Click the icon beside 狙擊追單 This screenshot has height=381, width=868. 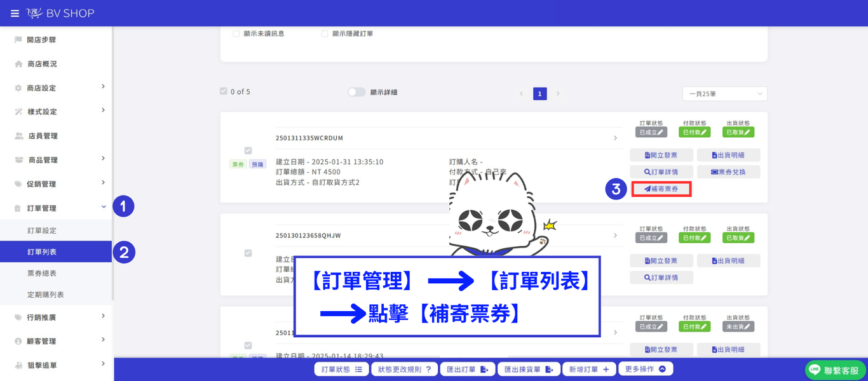click(18, 365)
